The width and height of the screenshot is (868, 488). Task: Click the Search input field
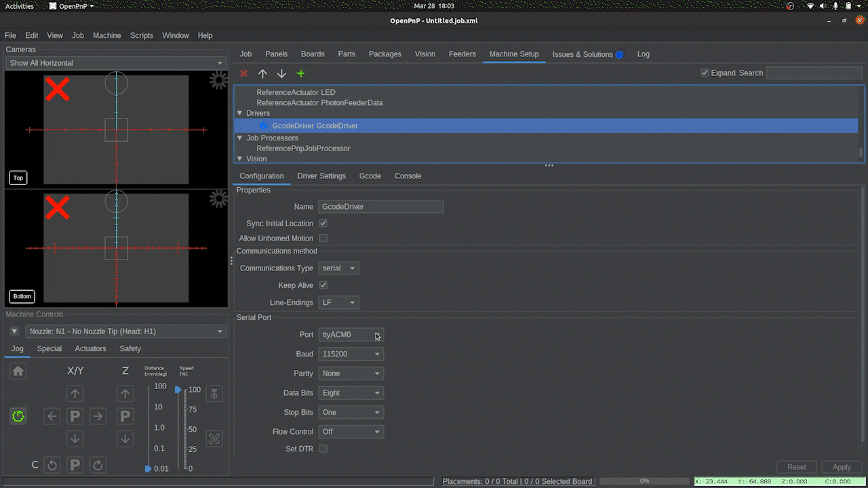pyautogui.click(x=814, y=73)
